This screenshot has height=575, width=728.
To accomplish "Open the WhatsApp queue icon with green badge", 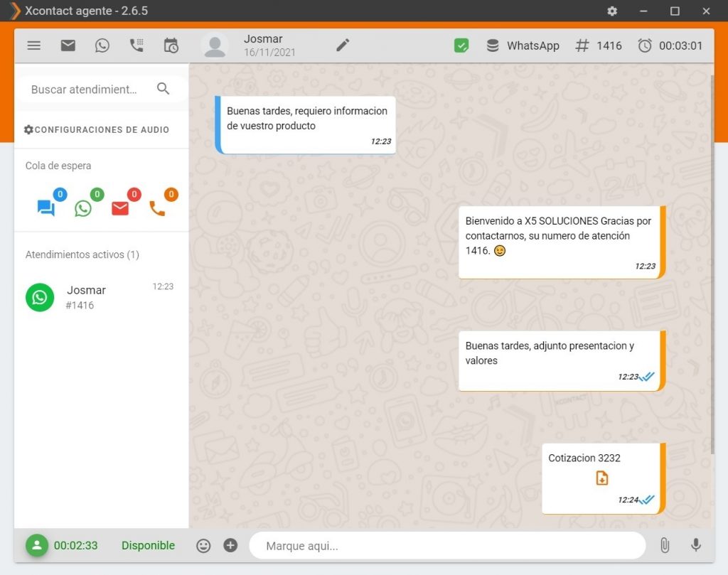I will pos(83,208).
